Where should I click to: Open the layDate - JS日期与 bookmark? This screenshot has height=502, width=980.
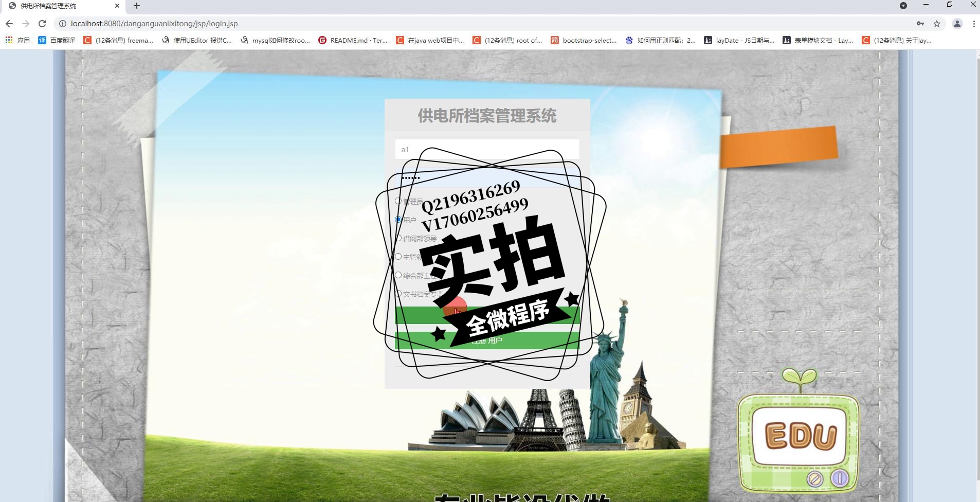(x=739, y=40)
